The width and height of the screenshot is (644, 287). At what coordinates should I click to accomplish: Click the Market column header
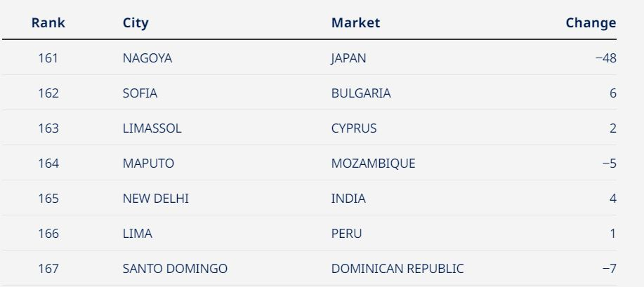[355, 22]
